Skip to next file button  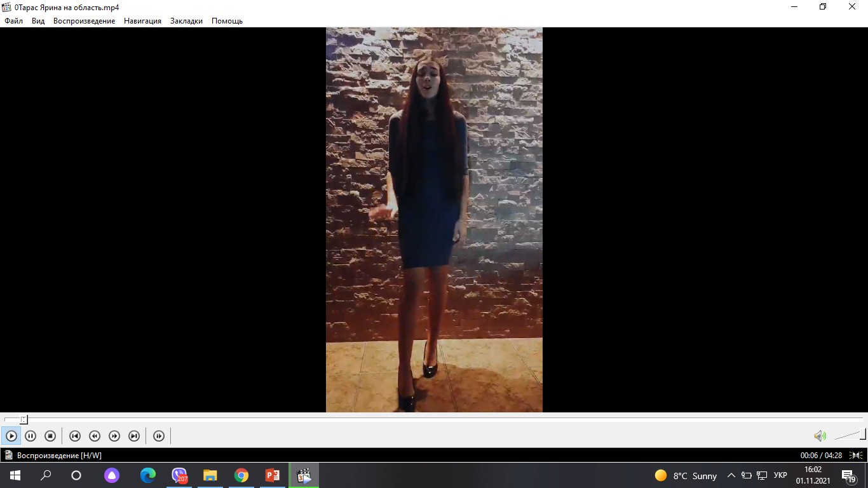coord(134,436)
